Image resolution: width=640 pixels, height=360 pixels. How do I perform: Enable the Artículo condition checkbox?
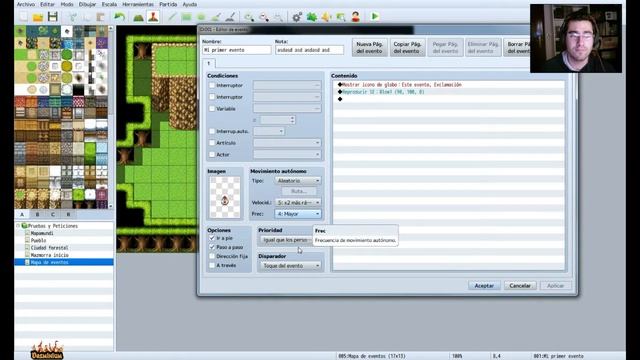[212, 143]
